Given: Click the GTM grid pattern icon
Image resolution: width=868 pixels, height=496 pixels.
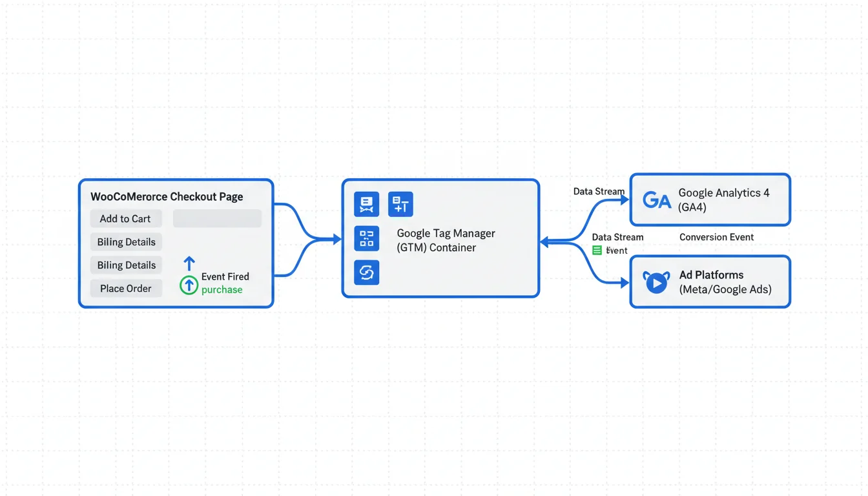Looking at the screenshot, I should click(367, 238).
